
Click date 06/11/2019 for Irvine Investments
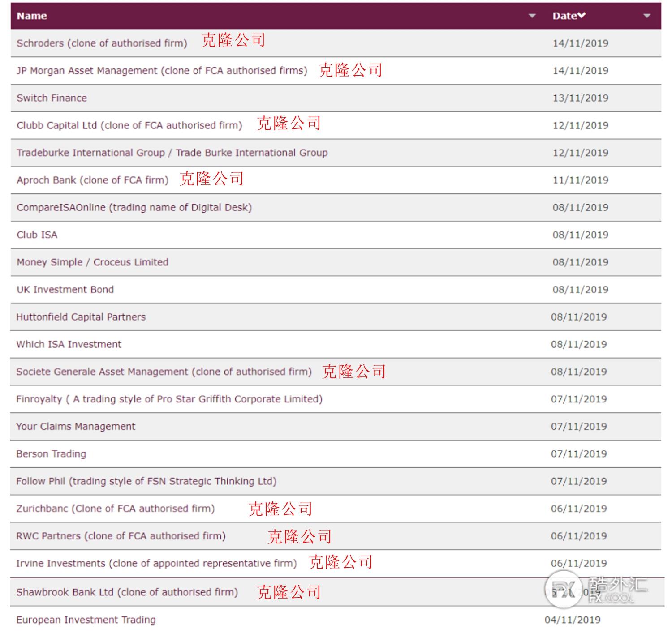[x=579, y=563]
